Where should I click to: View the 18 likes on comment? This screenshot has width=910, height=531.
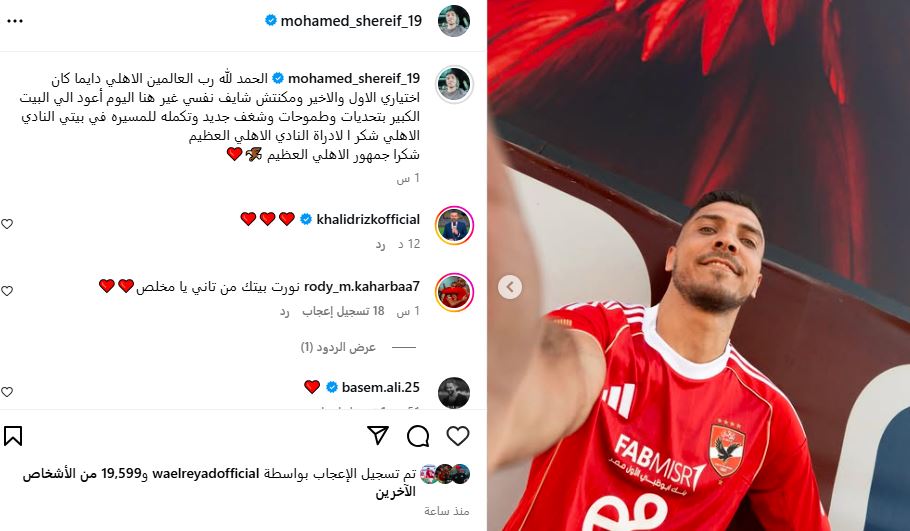coord(343,311)
